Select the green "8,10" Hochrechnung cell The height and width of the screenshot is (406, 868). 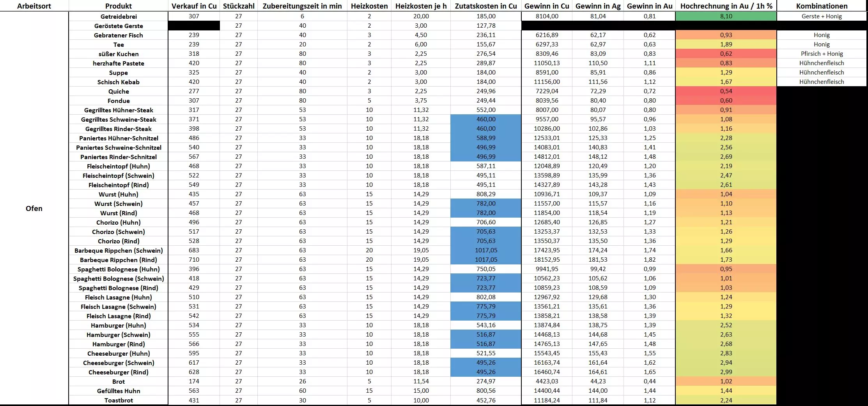[726, 16]
